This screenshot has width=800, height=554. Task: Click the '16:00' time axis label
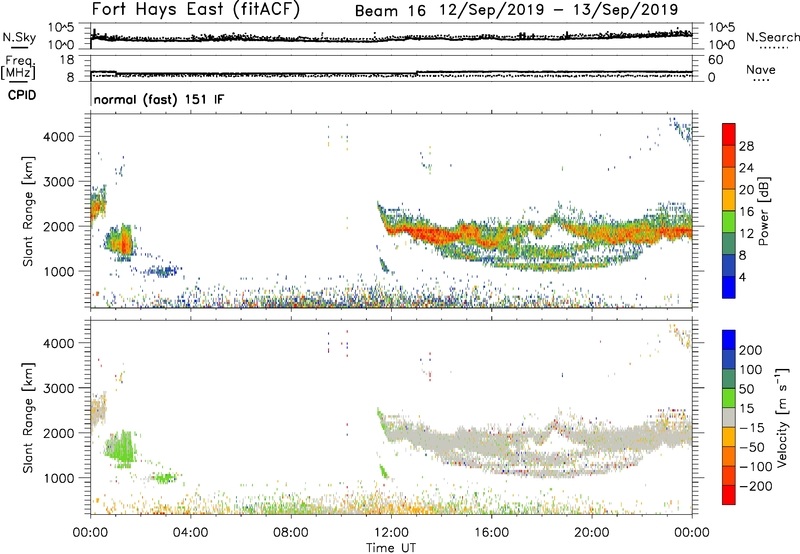[491, 533]
